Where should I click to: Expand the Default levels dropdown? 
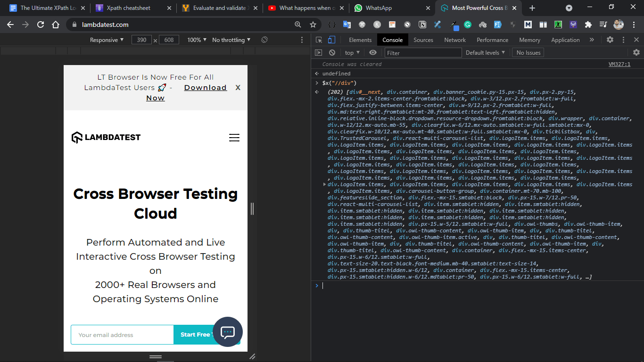coord(485,53)
